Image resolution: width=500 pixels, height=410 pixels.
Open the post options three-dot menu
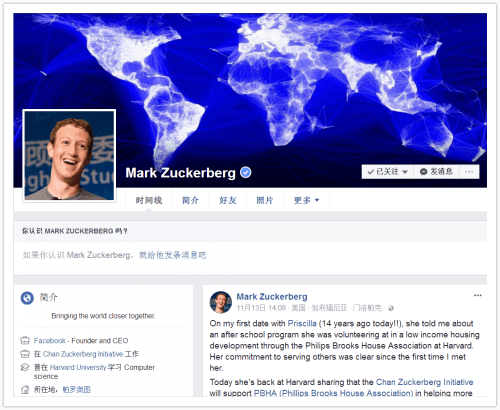coord(478,295)
